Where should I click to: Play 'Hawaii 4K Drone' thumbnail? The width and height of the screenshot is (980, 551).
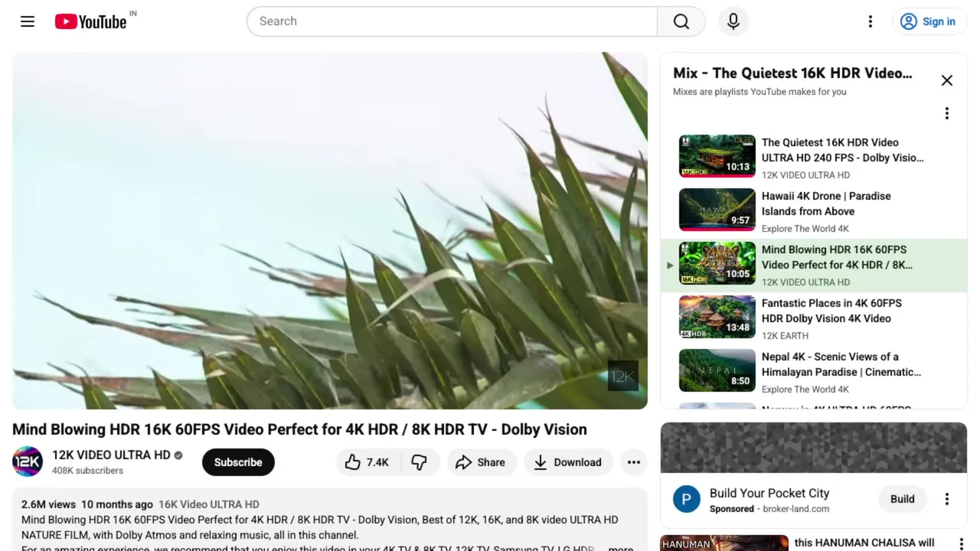(717, 210)
